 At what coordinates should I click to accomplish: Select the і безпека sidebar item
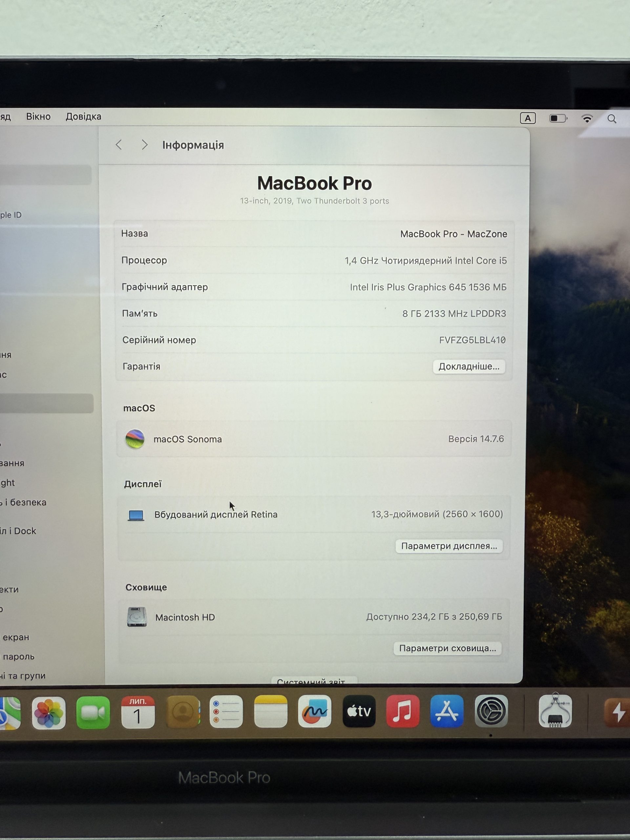point(23,502)
